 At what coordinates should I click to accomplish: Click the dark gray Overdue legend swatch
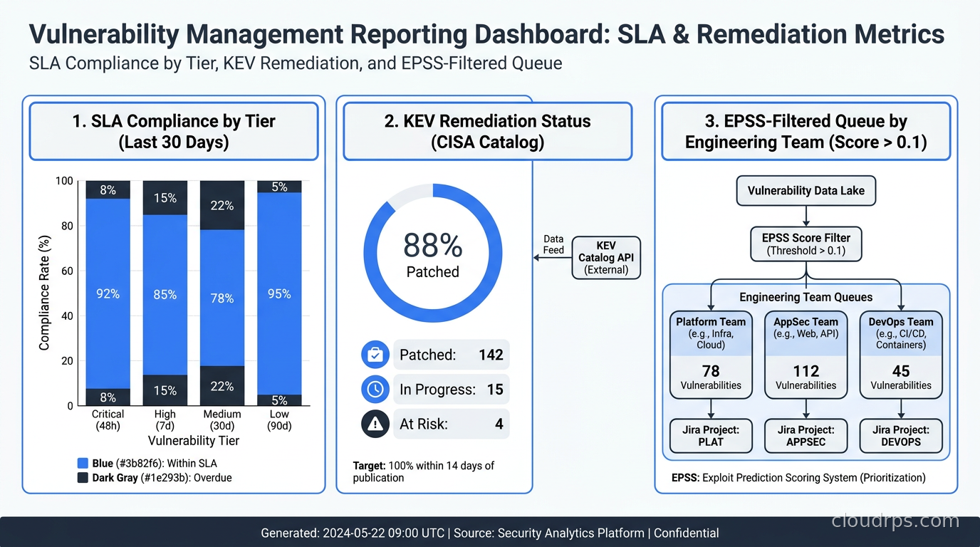(x=82, y=478)
